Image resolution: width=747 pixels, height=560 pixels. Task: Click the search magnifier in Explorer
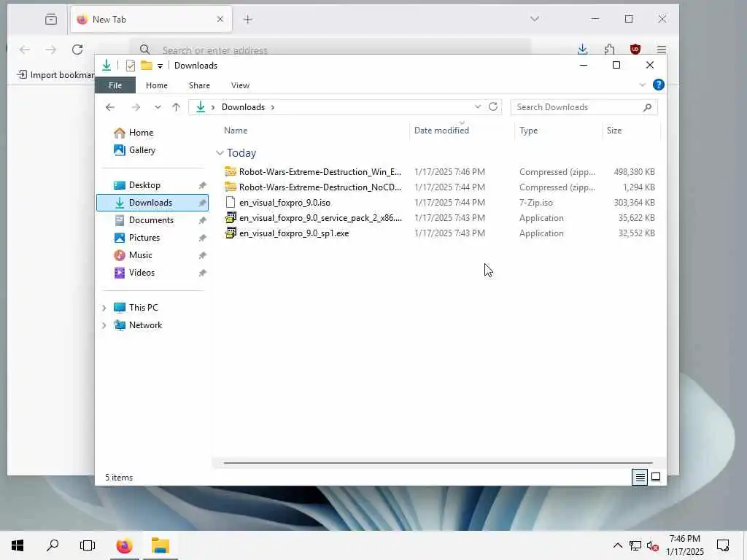click(647, 108)
